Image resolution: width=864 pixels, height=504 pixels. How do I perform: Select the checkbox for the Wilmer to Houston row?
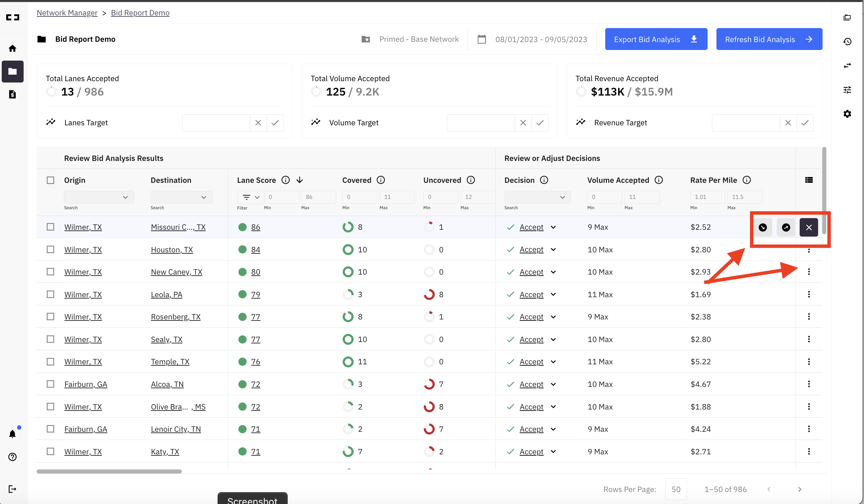coord(50,249)
